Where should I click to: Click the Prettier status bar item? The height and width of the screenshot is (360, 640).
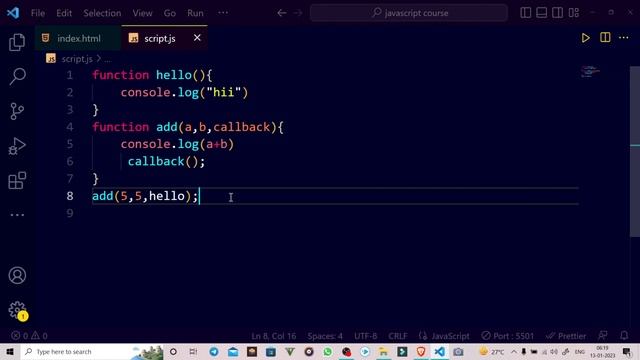coord(566,336)
